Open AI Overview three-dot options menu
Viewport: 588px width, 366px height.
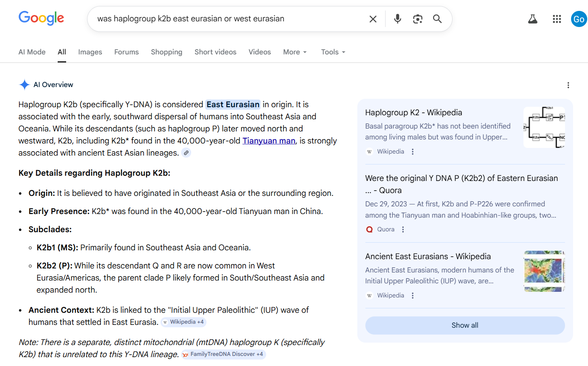(568, 85)
